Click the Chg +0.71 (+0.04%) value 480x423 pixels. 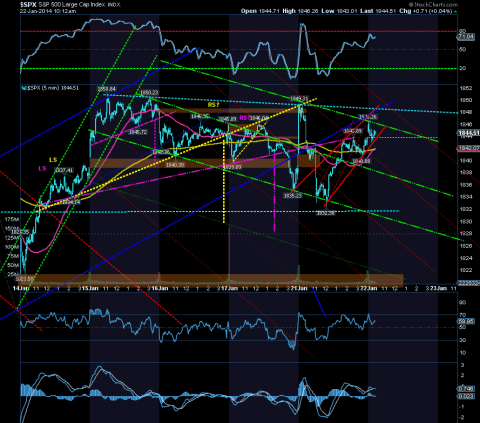click(426, 11)
